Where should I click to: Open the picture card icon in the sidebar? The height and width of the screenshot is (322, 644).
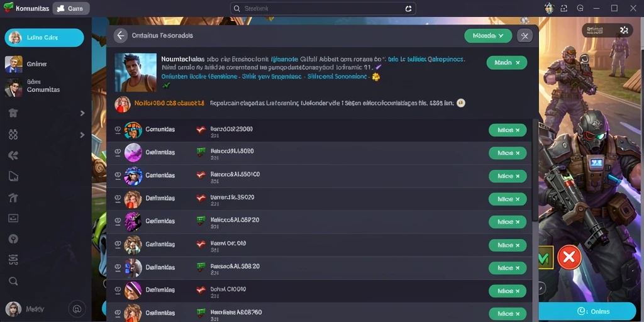[x=13, y=218]
